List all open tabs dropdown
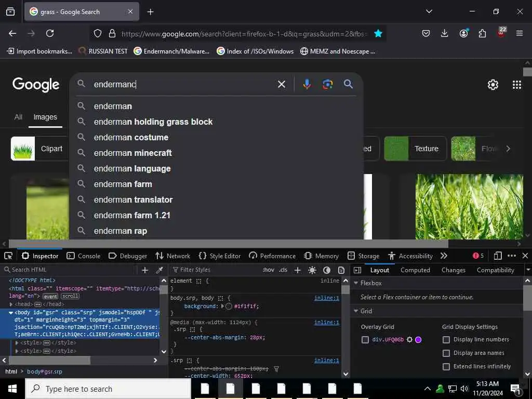The height and width of the screenshot is (399, 532). pos(429,11)
